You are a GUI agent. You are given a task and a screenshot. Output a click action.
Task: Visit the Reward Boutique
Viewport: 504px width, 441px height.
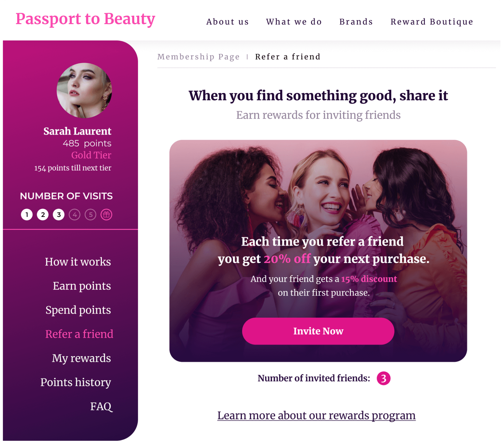(432, 22)
